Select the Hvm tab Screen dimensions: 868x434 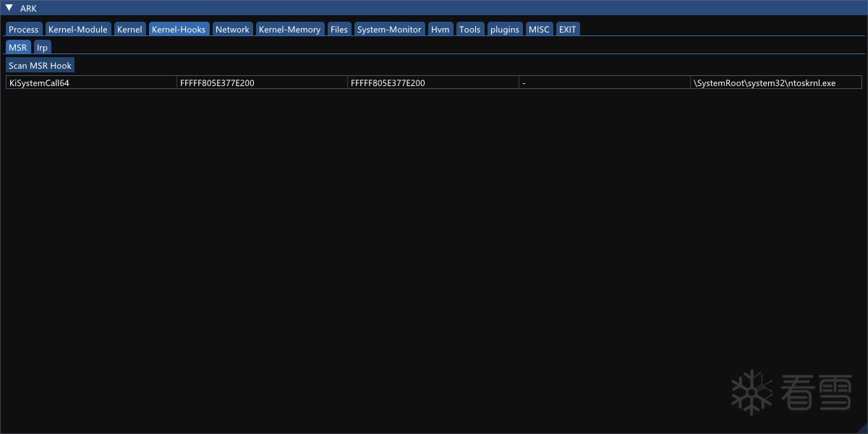coord(441,29)
